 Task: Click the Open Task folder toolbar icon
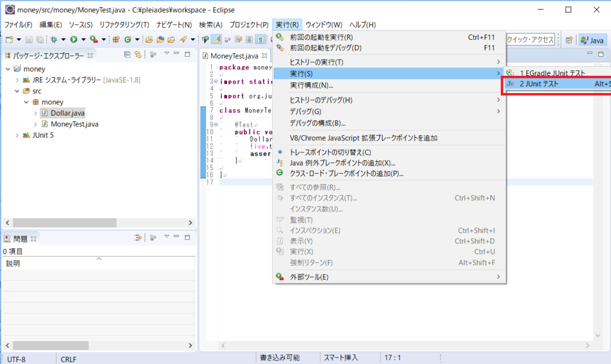click(160, 39)
